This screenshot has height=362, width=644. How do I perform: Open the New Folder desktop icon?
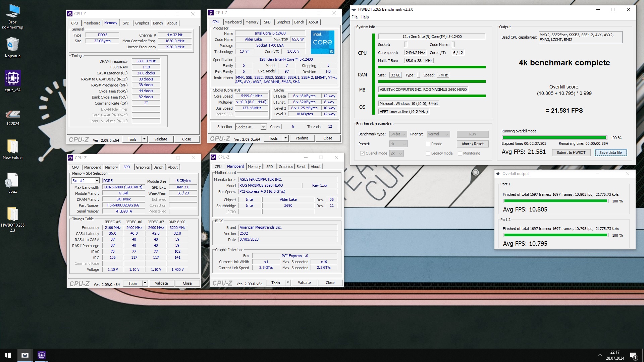(x=12, y=149)
